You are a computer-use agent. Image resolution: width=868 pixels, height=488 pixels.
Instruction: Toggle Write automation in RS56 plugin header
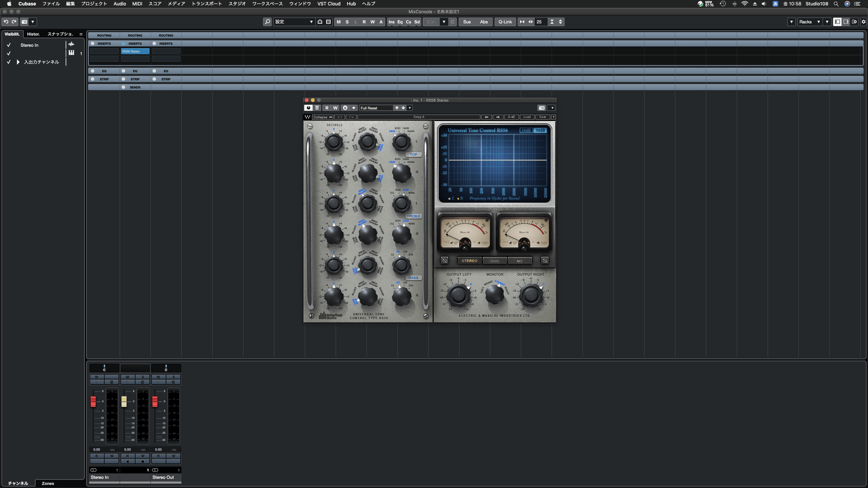[335, 108]
